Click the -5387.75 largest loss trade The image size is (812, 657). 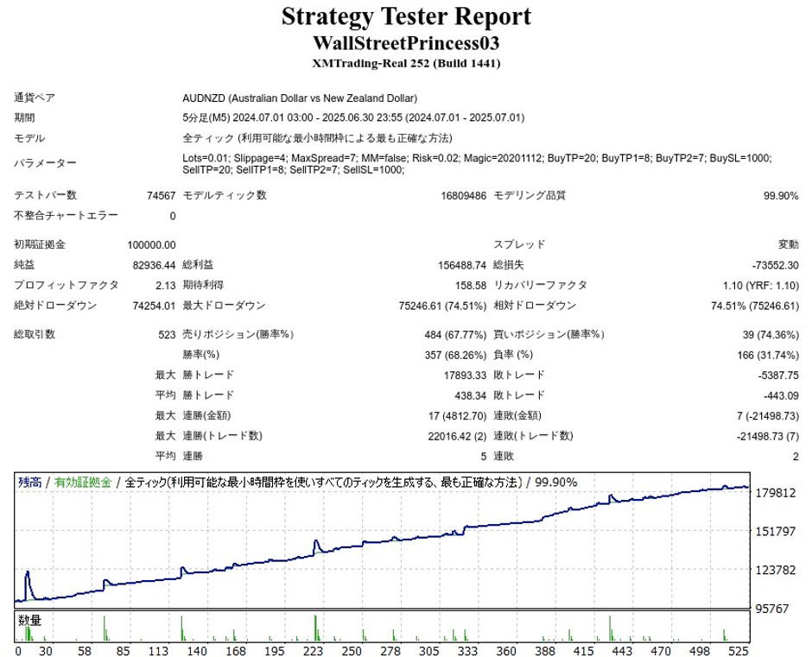(777, 376)
